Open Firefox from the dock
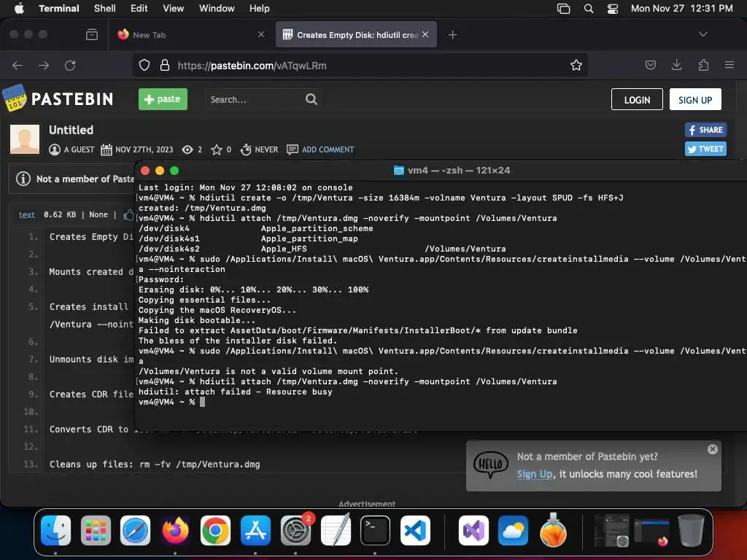The height and width of the screenshot is (560, 747). pos(175,531)
